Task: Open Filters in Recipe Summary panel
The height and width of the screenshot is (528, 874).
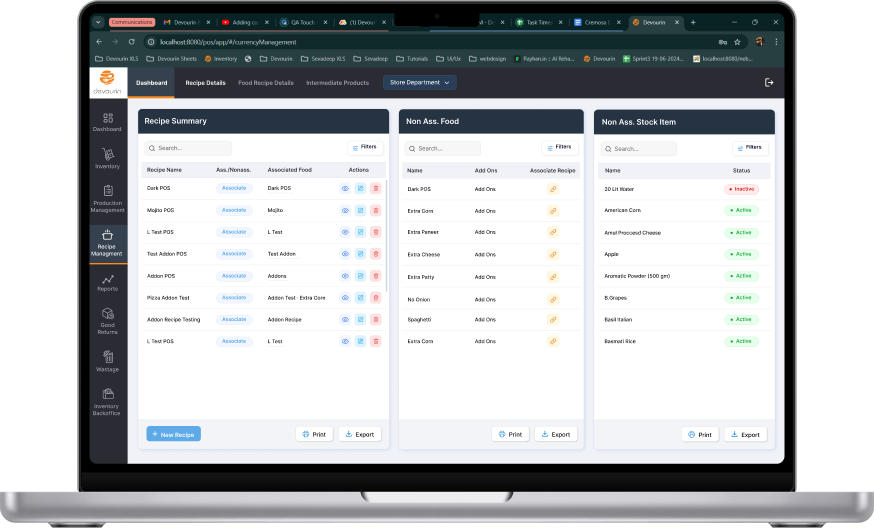Action: pyautogui.click(x=365, y=147)
